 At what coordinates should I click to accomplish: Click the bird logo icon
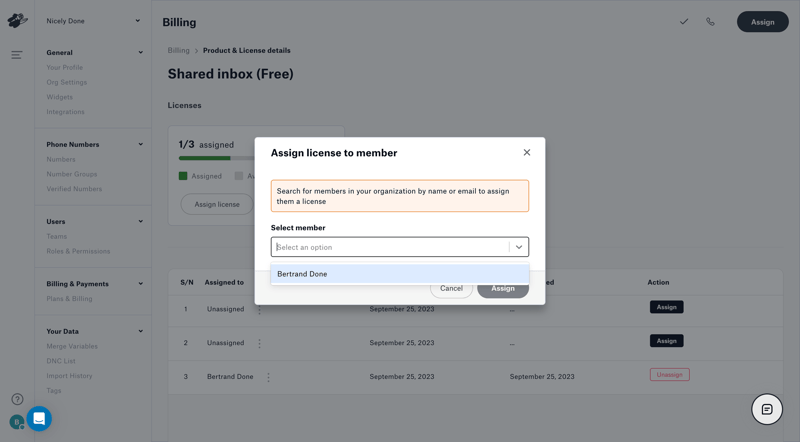17,20
